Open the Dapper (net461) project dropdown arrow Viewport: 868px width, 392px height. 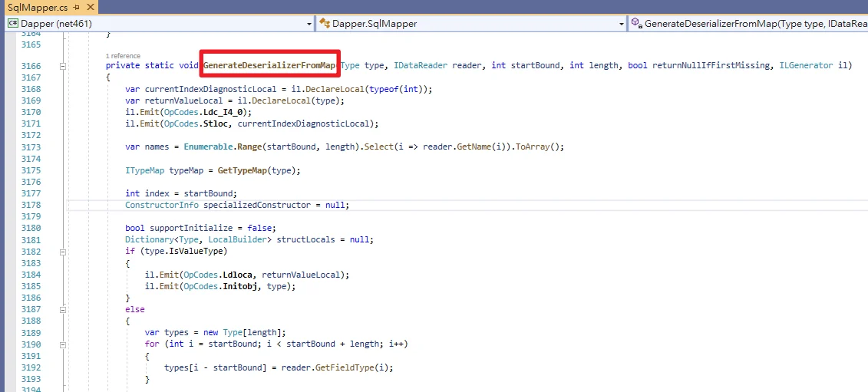309,25
